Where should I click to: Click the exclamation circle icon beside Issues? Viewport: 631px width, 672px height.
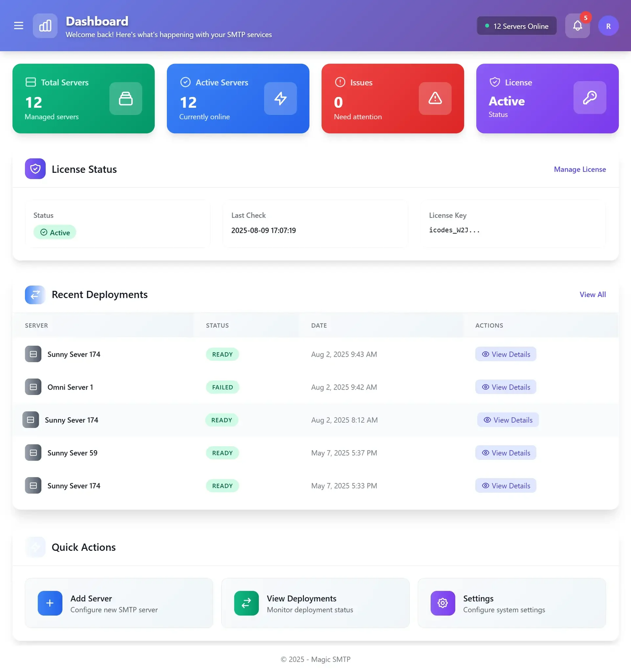pos(340,82)
